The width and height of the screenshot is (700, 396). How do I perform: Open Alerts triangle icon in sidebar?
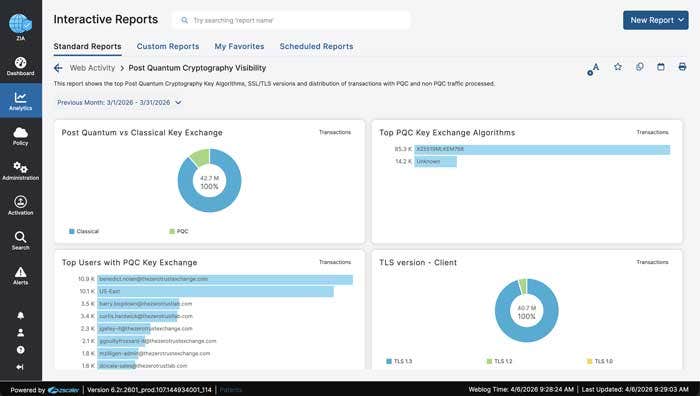click(x=21, y=275)
